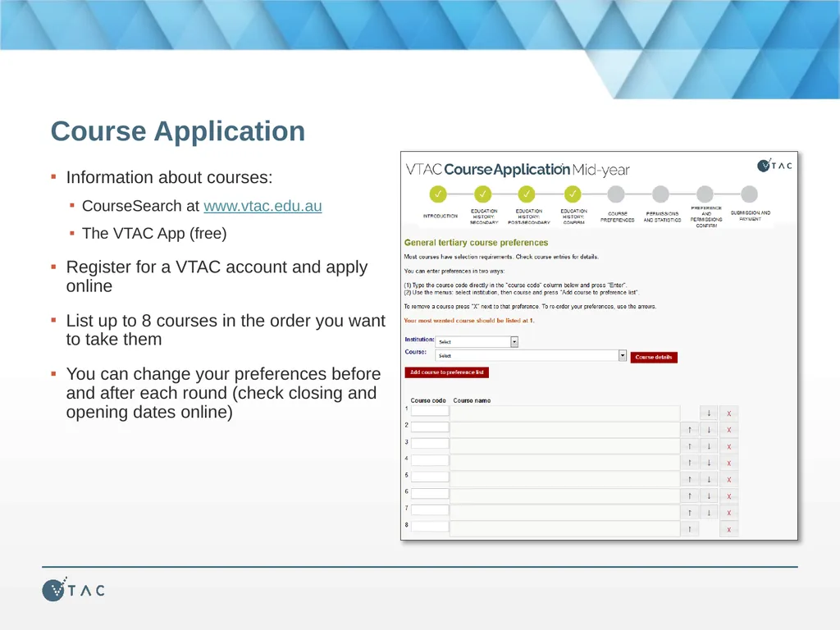Click course name field for preference 8

565,529
